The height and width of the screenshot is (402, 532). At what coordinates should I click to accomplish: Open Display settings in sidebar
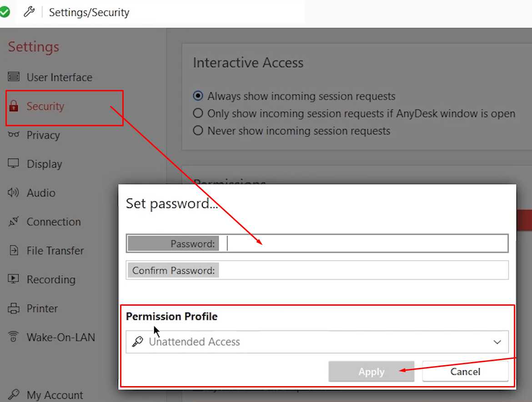tap(14, 164)
